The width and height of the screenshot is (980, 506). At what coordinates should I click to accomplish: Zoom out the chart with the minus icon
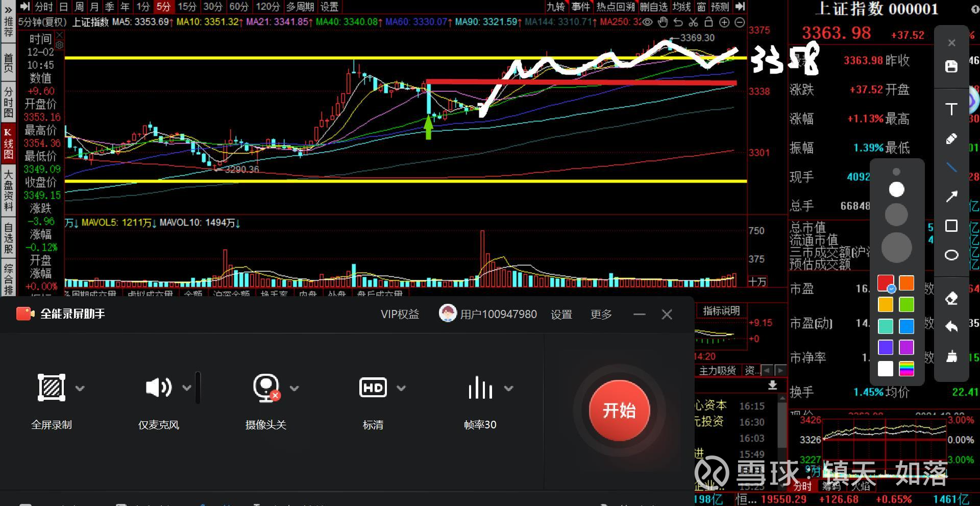click(x=739, y=22)
